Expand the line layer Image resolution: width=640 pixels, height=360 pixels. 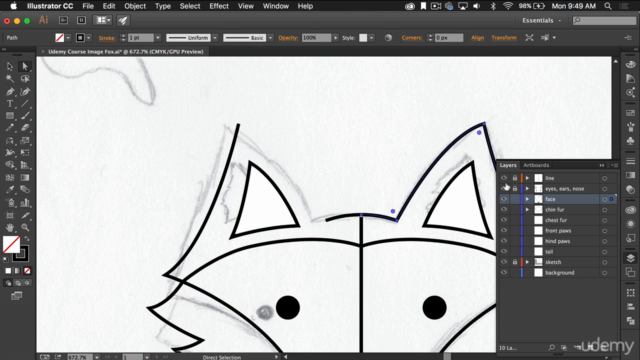coord(527,178)
